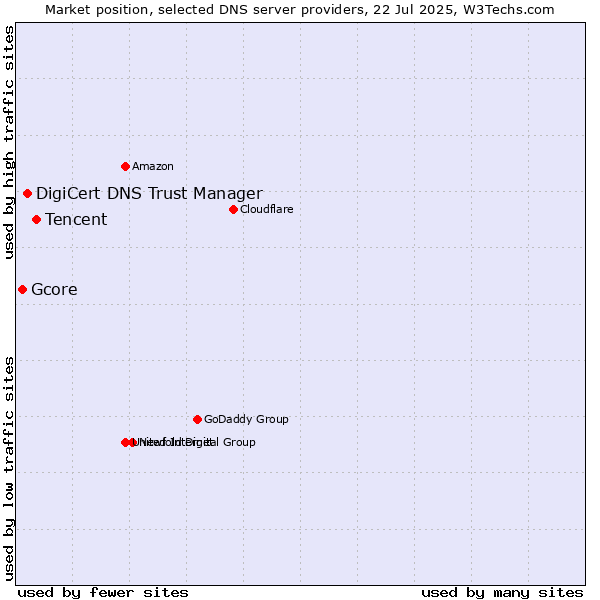This screenshot has height=600, width=600.
Task: Select the Tencent red data point
Action: [36, 220]
